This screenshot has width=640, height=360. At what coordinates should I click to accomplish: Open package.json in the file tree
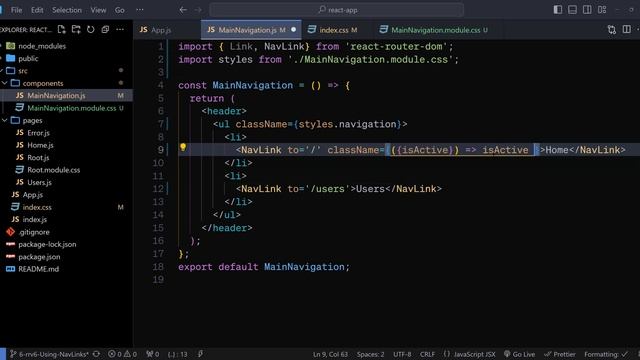[39, 257]
